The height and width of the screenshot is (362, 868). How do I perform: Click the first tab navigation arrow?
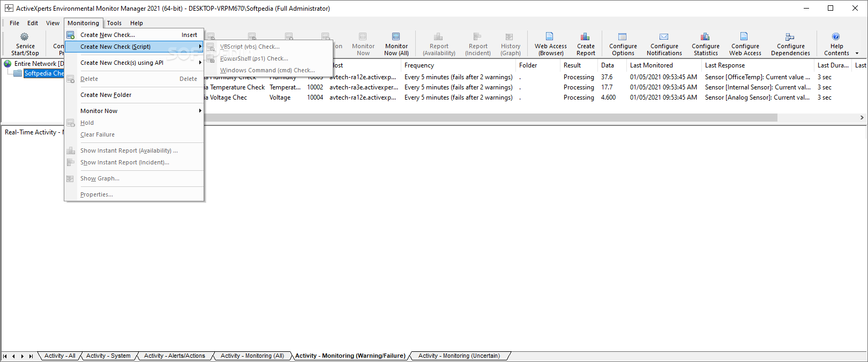pos(5,356)
